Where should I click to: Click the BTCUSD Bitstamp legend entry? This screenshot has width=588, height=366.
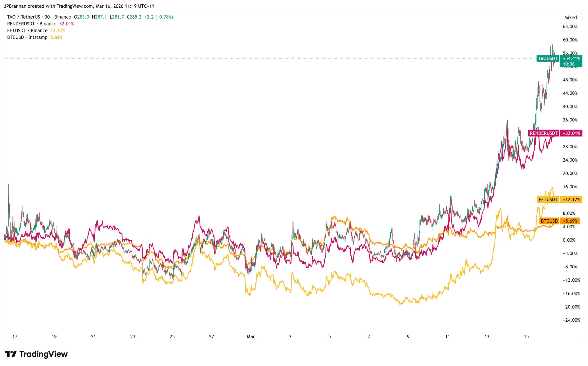tap(27, 37)
